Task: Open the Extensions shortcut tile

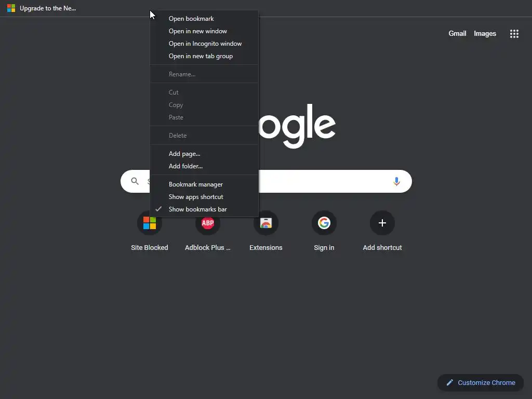Action: coord(266,223)
